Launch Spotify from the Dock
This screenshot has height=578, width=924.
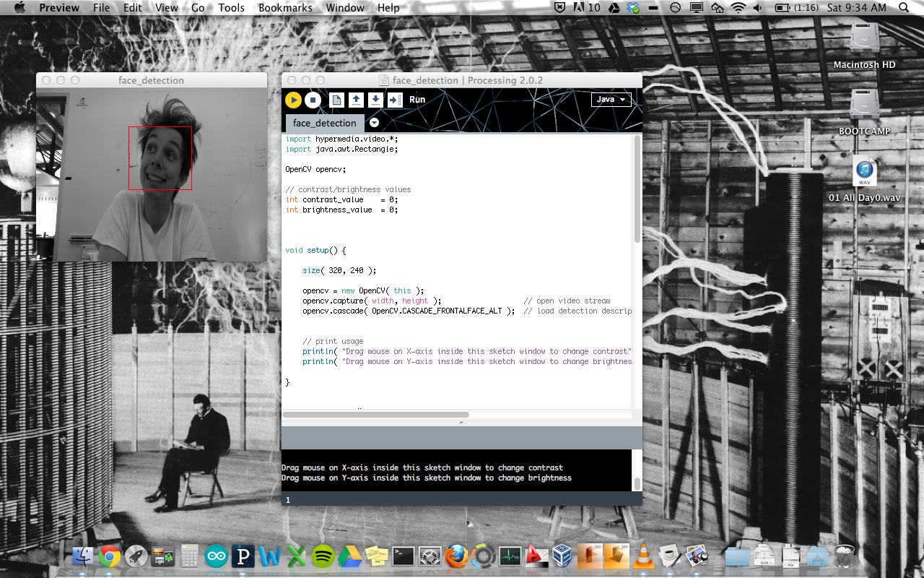(x=323, y=556)
